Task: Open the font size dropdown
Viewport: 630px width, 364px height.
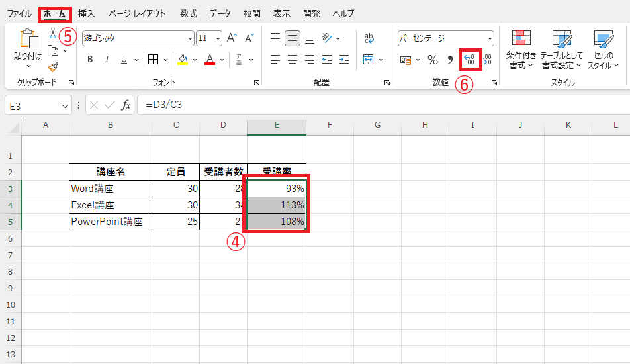Action: click(218, 38)
